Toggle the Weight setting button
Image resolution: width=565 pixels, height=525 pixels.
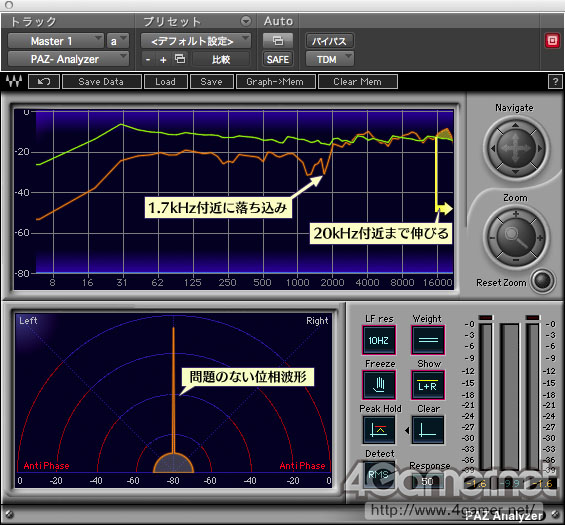click(428, 340)
